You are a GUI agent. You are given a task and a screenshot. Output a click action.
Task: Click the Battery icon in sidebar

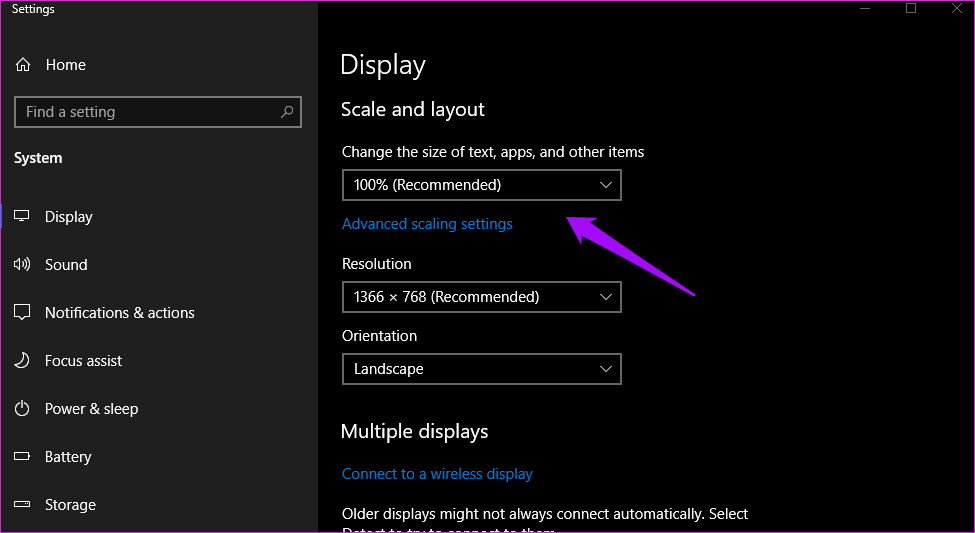click(x=22, y=457)
